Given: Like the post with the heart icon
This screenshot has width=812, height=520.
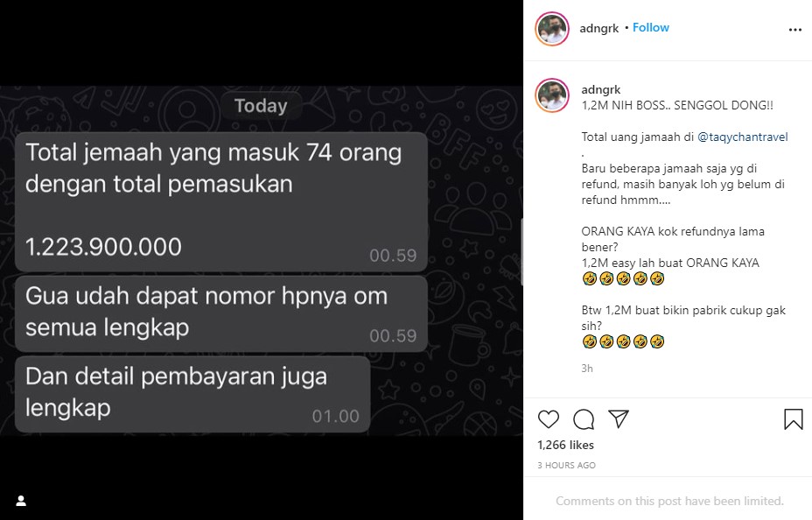Looking at the screenshot, I should 549,419.
